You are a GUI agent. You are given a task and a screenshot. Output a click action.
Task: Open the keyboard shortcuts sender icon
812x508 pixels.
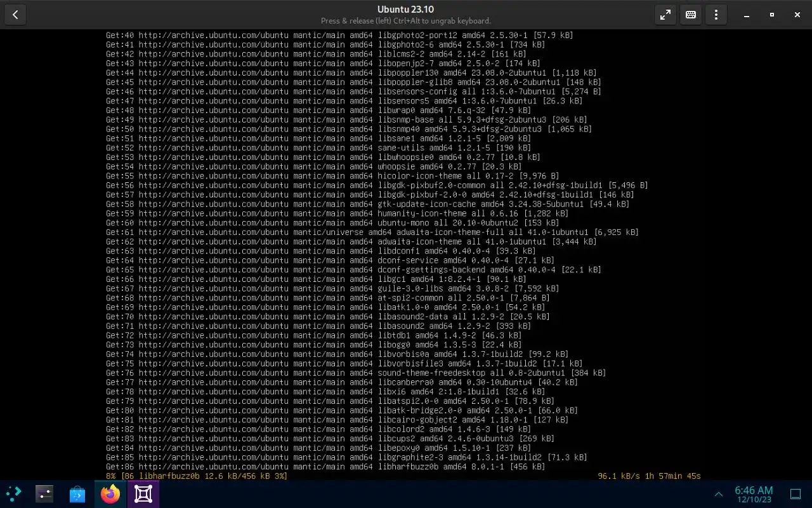point(691,15)
